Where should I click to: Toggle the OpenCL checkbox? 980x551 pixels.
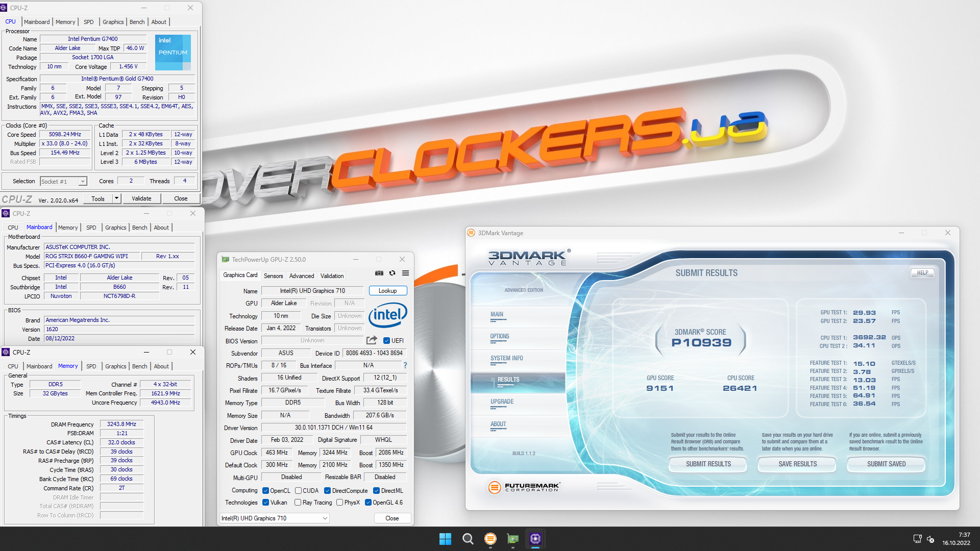coord(265,491)
